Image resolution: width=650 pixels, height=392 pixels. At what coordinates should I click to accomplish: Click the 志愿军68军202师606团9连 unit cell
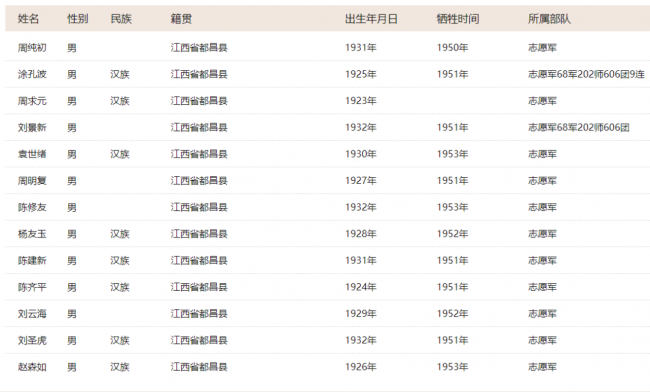click(586, 74)
